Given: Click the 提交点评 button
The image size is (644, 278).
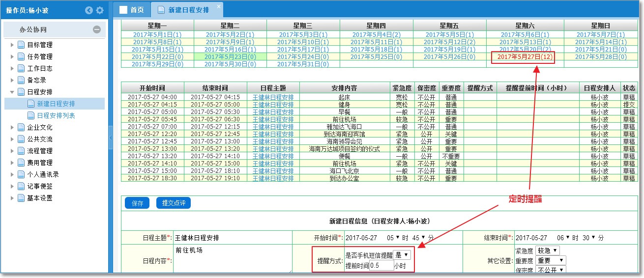Looking at the screenshot, I should [173, 203].
